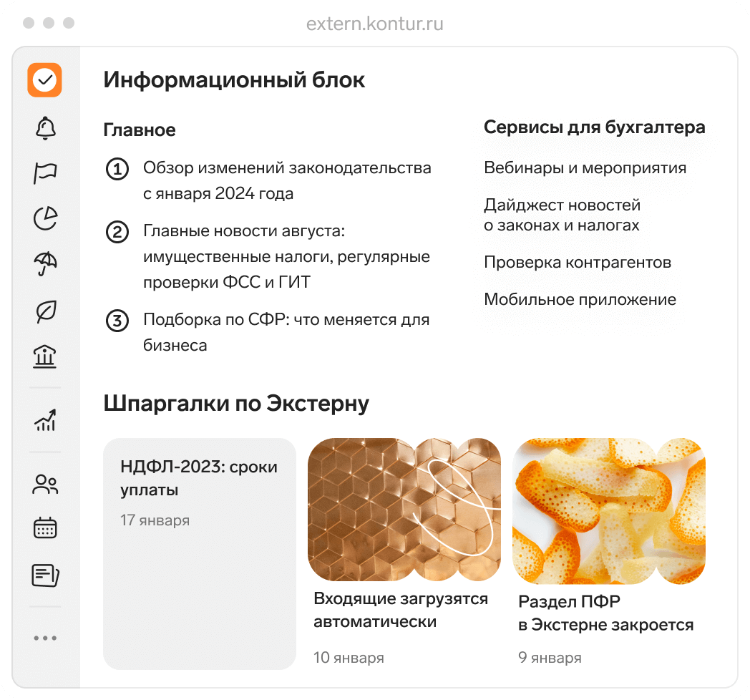The height and width of the screenshot is (700, 750).
Task: Go to "Вебинары и мероприятия" service
Action: coord(585,168)
